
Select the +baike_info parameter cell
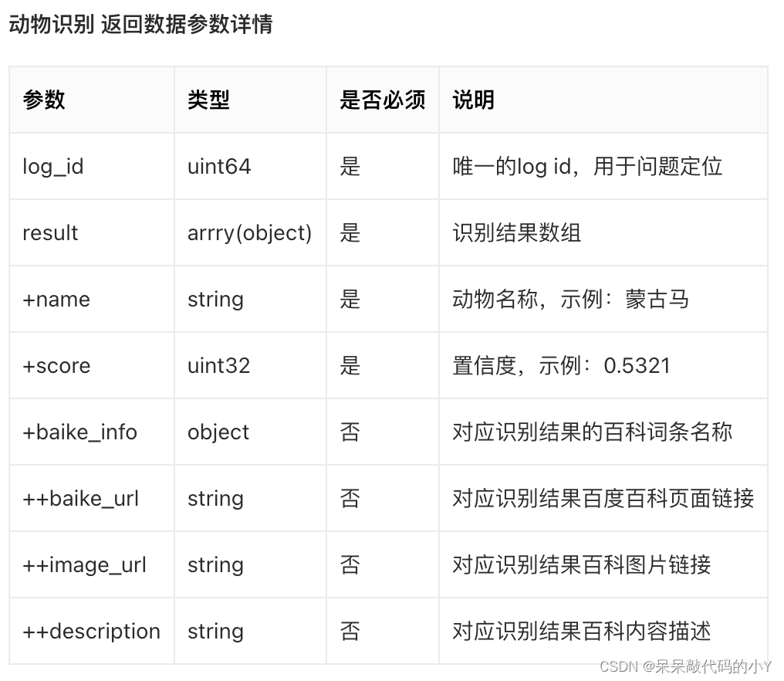pos(79,432)
